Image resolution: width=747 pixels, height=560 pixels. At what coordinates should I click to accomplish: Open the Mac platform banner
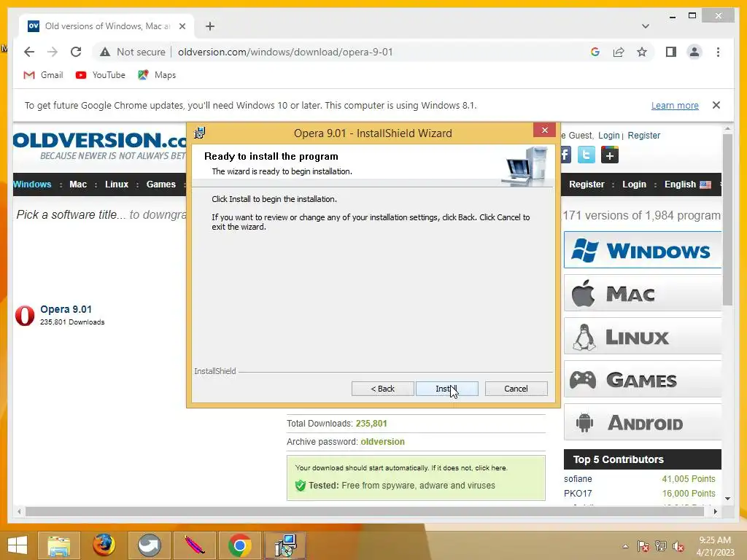[642, 293]
